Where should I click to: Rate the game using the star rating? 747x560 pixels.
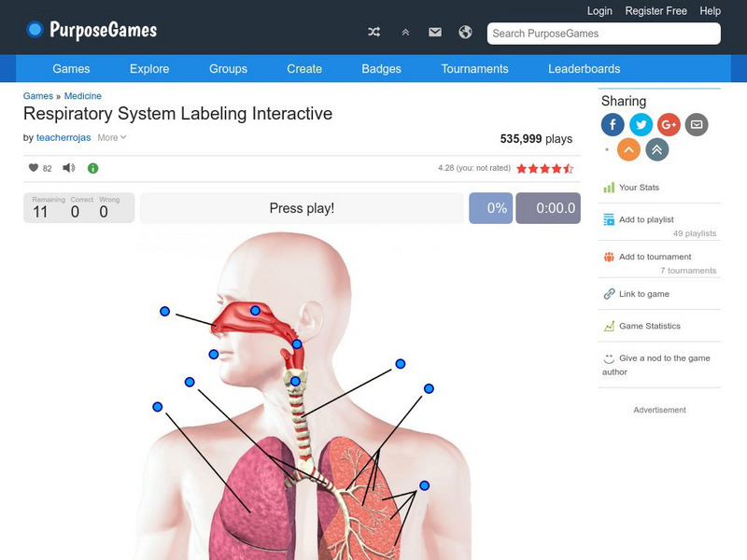546,169
